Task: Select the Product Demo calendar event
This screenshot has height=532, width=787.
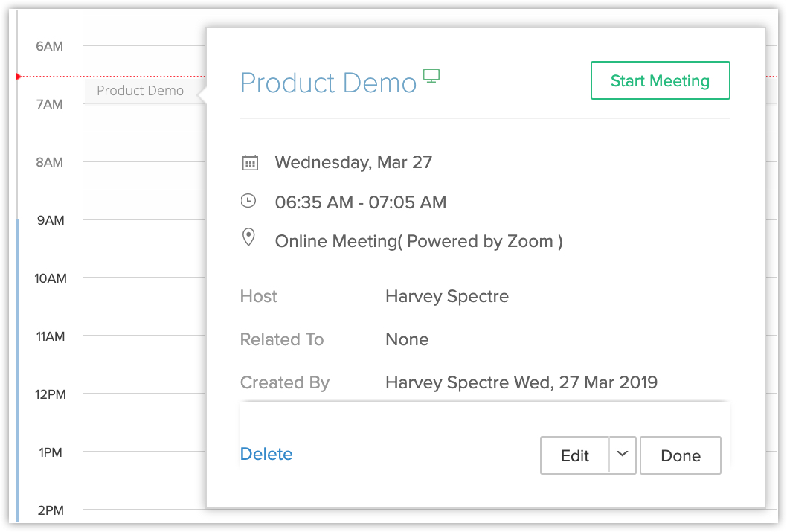Action: click(140, 91)
